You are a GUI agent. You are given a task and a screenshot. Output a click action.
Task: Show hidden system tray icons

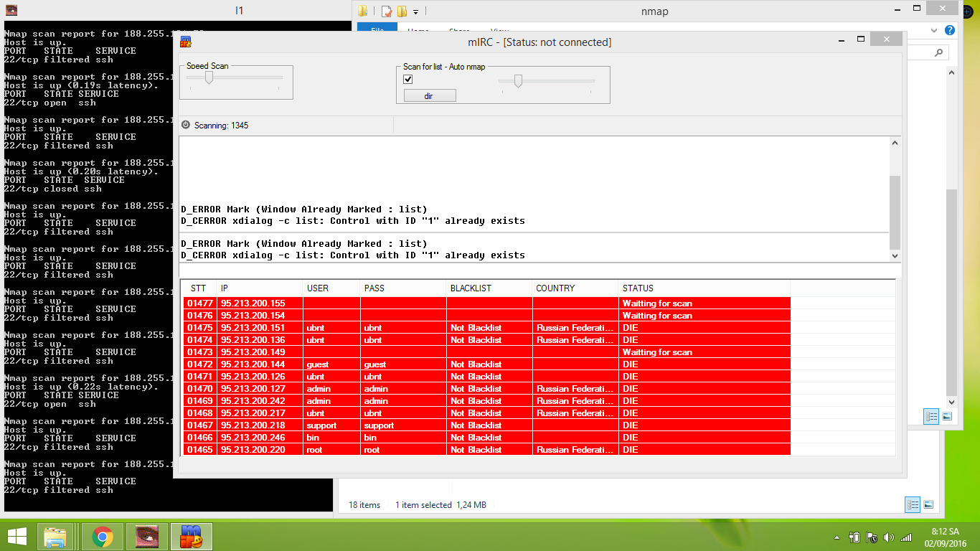pyautogui.click(x=837, y=537)
